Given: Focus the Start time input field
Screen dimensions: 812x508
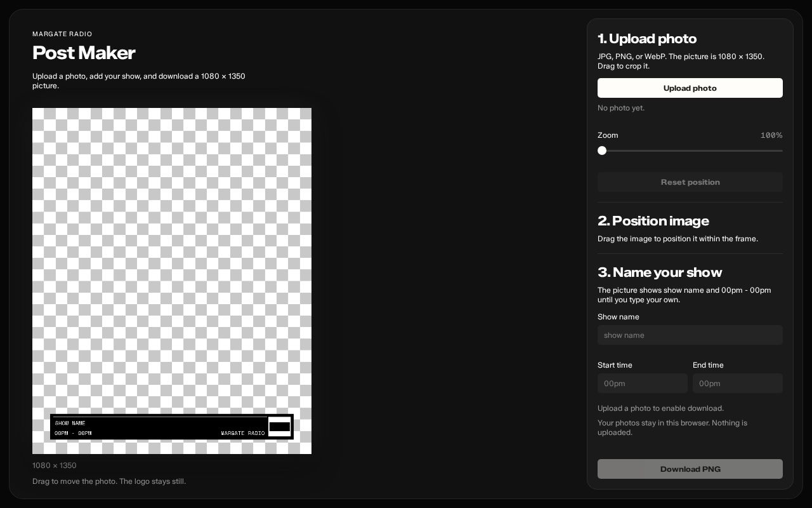Looking at the screenshot, I should pos(643,384).
